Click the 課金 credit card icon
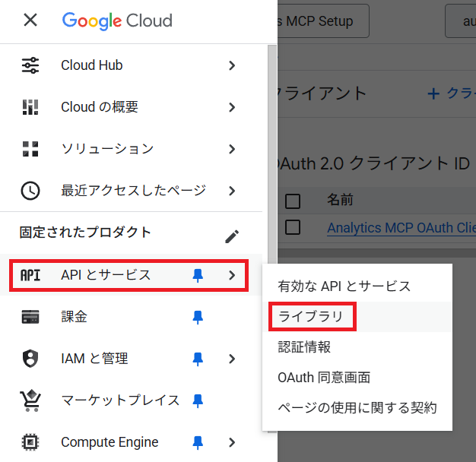 click(x=30, y=317)
